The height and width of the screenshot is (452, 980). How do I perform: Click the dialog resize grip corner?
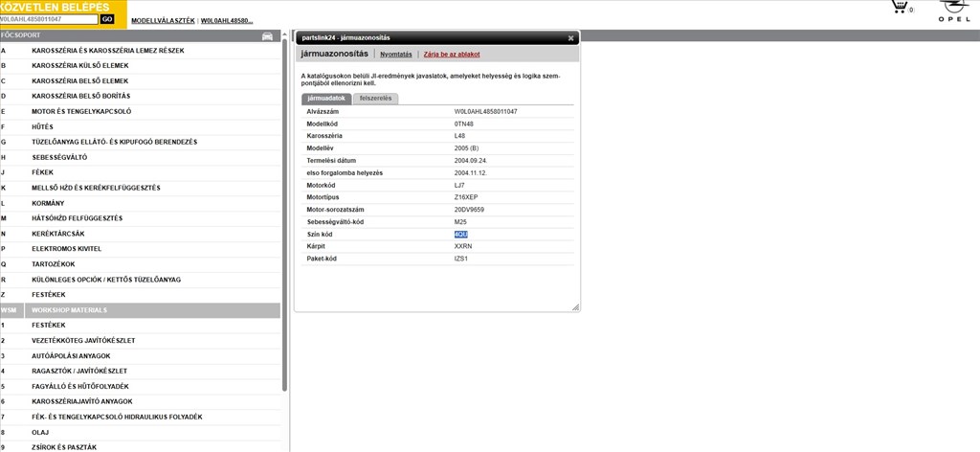(x=575, y=307)
